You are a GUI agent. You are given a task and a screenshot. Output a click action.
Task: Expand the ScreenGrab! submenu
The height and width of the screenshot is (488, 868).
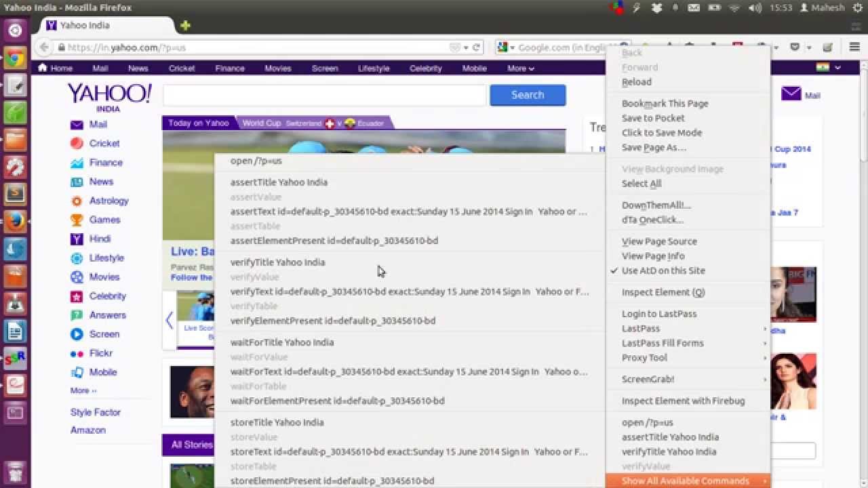(688, 380)
